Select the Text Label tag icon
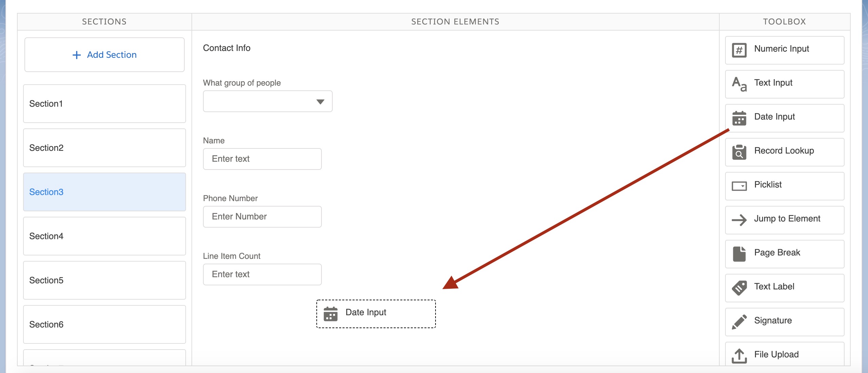The width and height of the screenshot is (868, 373). click(x=739, y=288)
